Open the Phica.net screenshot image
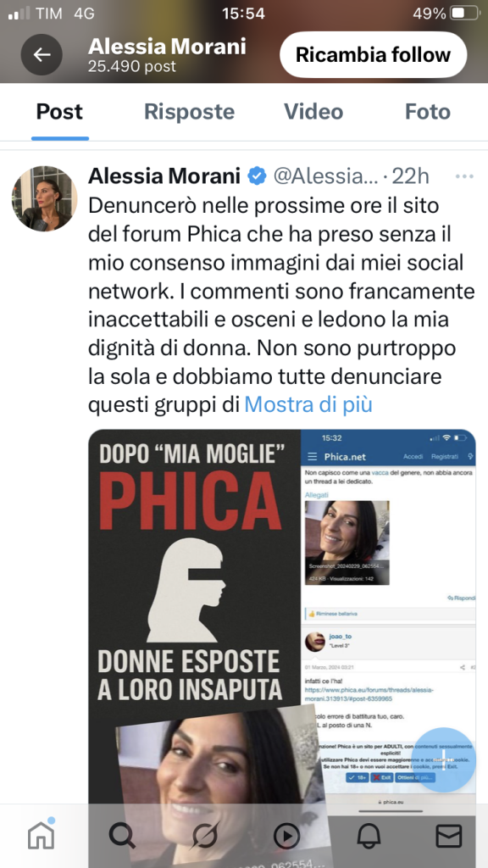 click(x=390, y=616)
